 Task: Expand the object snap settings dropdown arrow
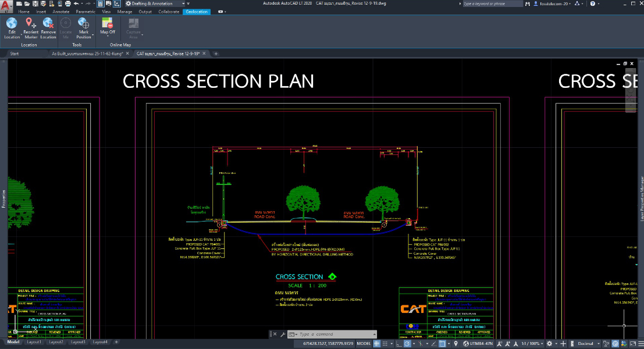click(449, 344)
